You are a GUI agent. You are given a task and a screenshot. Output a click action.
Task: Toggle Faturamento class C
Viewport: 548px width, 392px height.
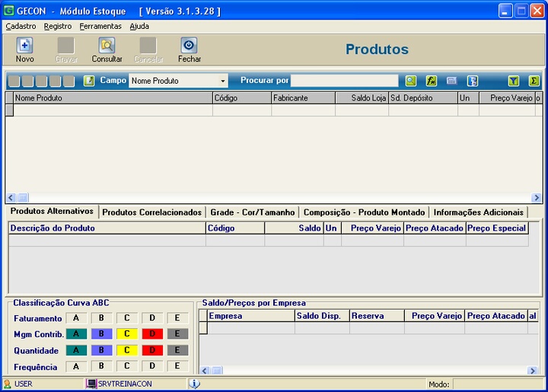pos(127,318)
